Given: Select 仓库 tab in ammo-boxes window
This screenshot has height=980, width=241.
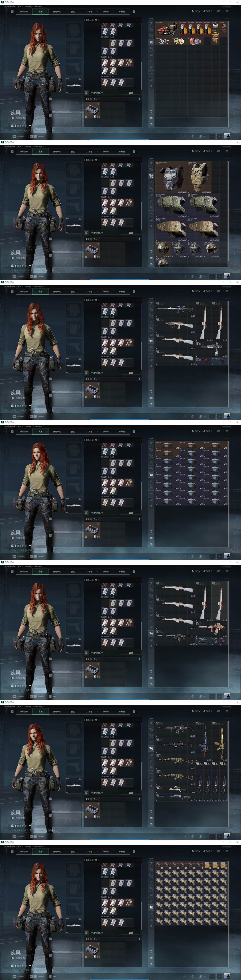Looking at the screenshot, I should (40, 431).
